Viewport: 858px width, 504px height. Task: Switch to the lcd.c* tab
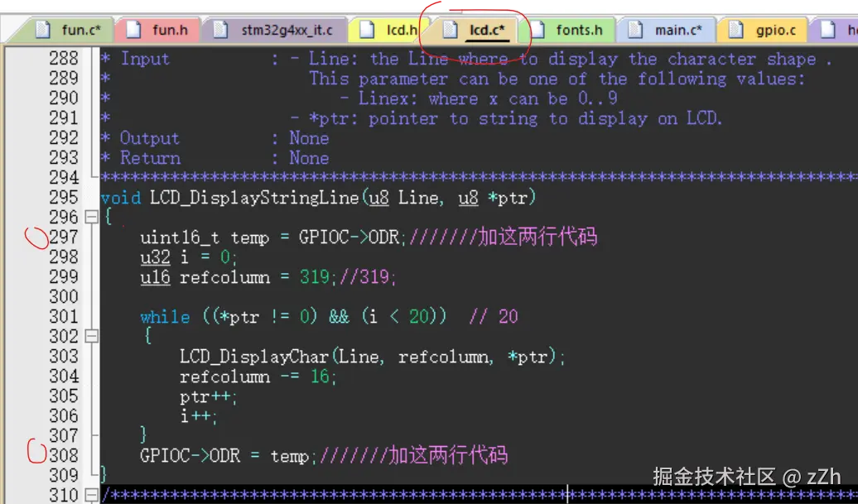point(487,31)
